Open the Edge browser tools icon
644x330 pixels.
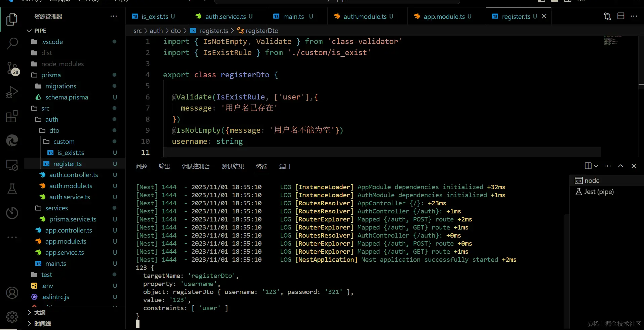(12, 140)
